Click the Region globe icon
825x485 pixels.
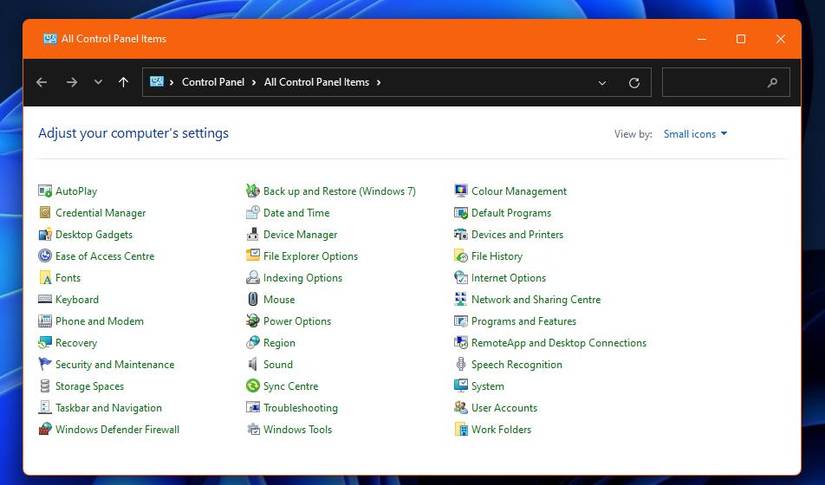[x=253, y=342]
